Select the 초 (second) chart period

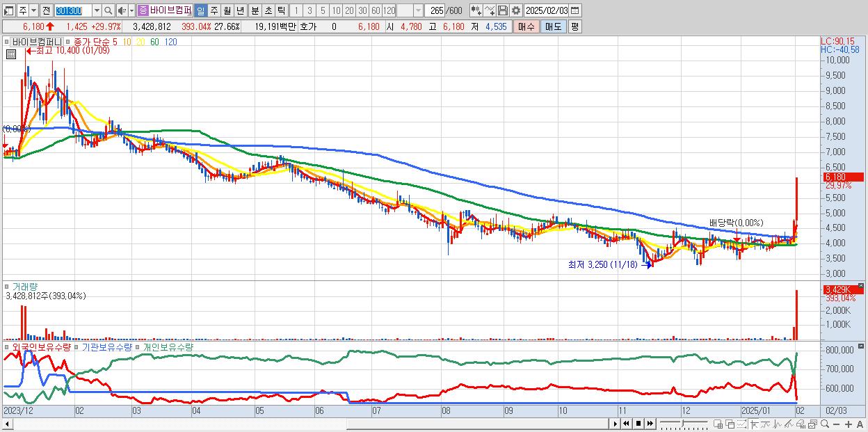click(x=268, y=10)
